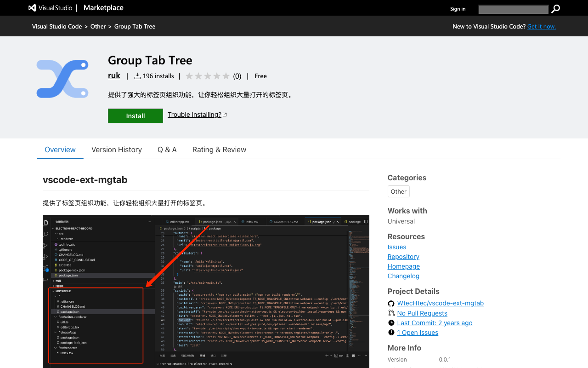Install the Group Tab Tree extension
The height and width of the screenshot is (368, 588).
point(136,116)
